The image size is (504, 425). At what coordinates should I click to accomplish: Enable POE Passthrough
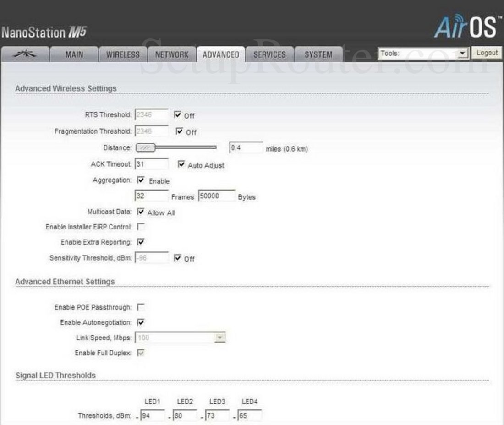click(x=141, y=307)
